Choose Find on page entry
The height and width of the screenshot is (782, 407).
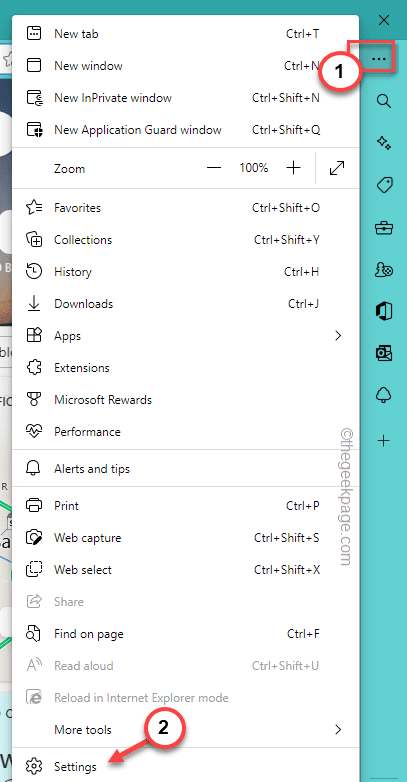186,634
